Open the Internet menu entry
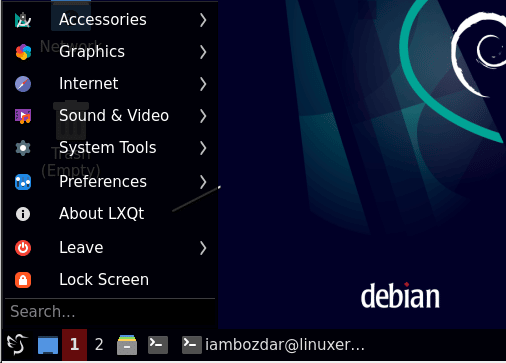 pos(110,84)
